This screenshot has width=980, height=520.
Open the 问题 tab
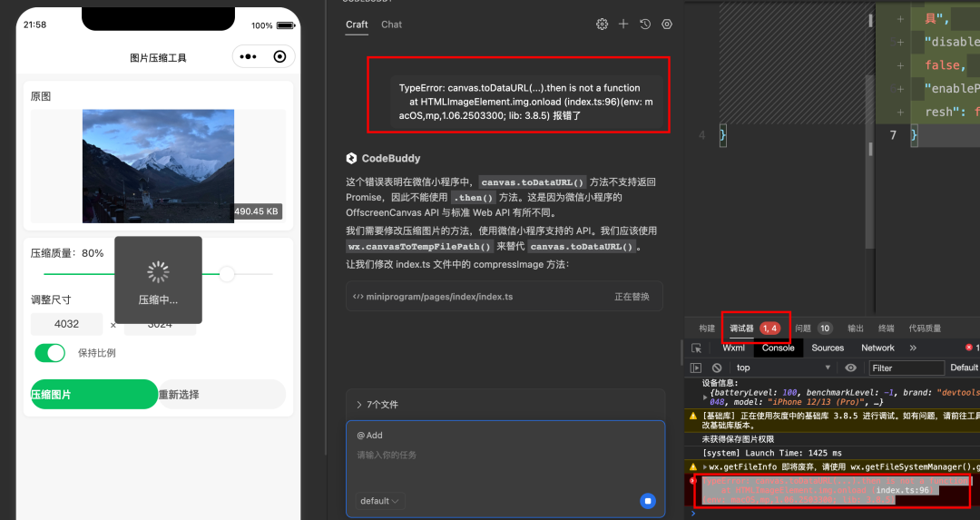click(x=803, y=329)
